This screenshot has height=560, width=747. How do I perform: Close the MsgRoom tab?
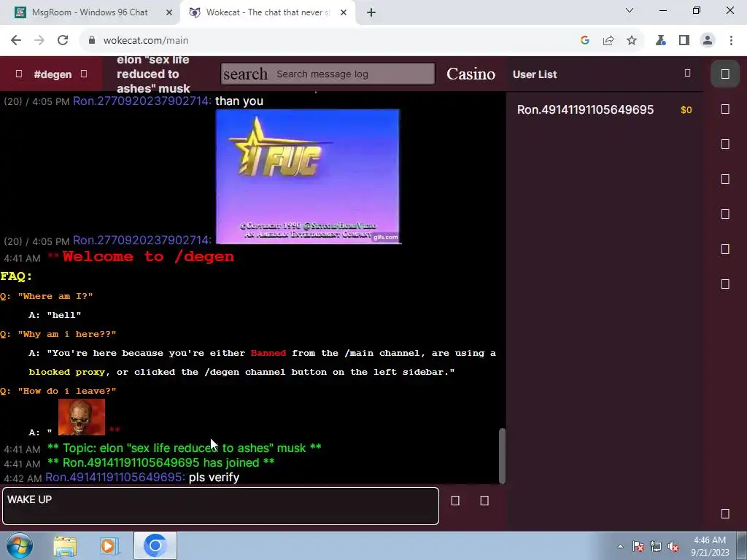coord(169,12)
